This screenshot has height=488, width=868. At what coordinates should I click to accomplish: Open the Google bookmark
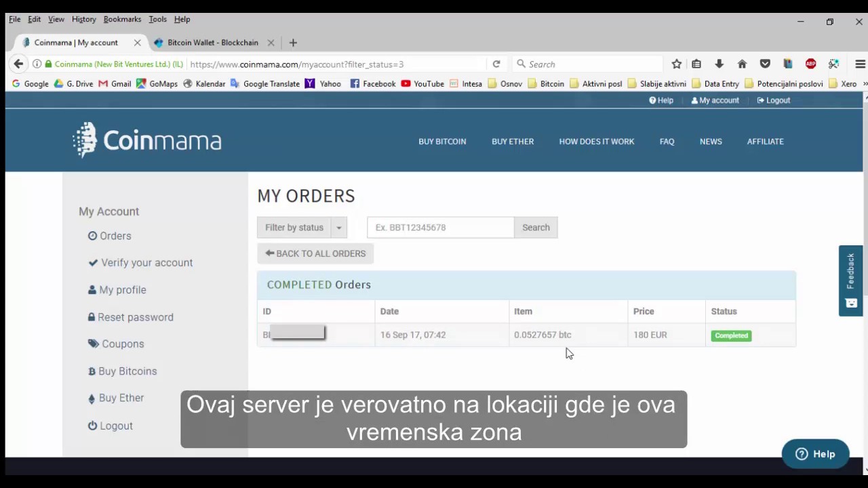tap(30, 83)
